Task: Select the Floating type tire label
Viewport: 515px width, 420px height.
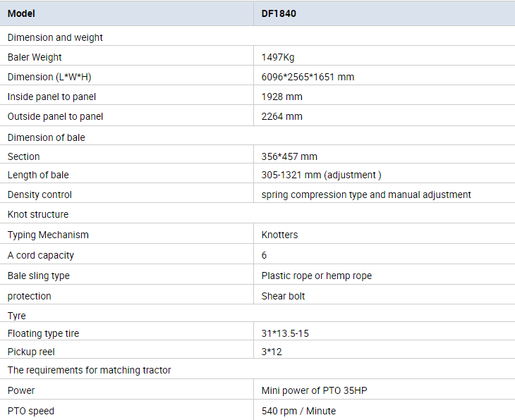Action: [x=44, y=333]
